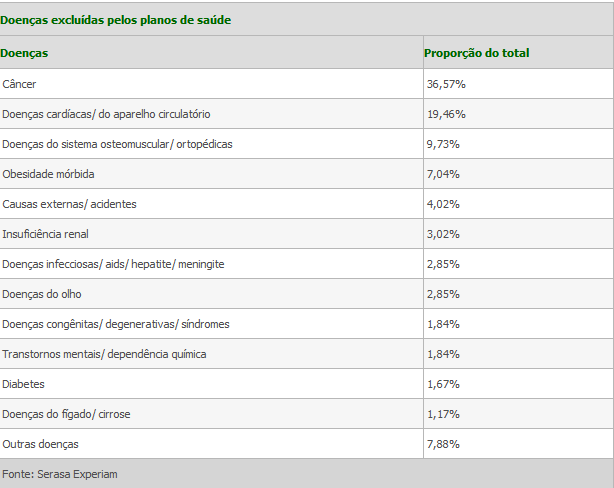Screen dimensions: 614x488
Task: Select 'Doenças do sistema osteomuscular/ ortopédicas' cell
Action: pos(117,144)
